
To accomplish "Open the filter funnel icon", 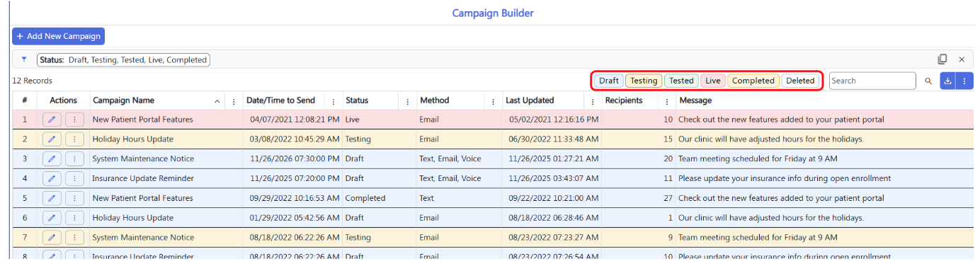I will tap(23, 60).
